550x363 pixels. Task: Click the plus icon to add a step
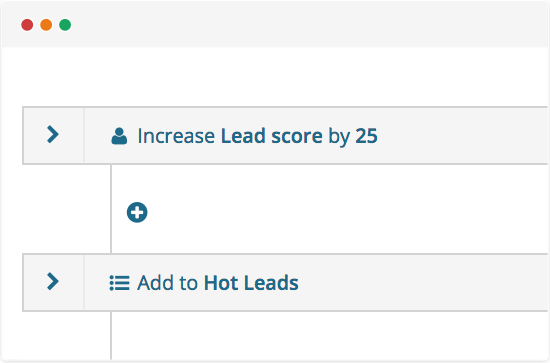137,213
